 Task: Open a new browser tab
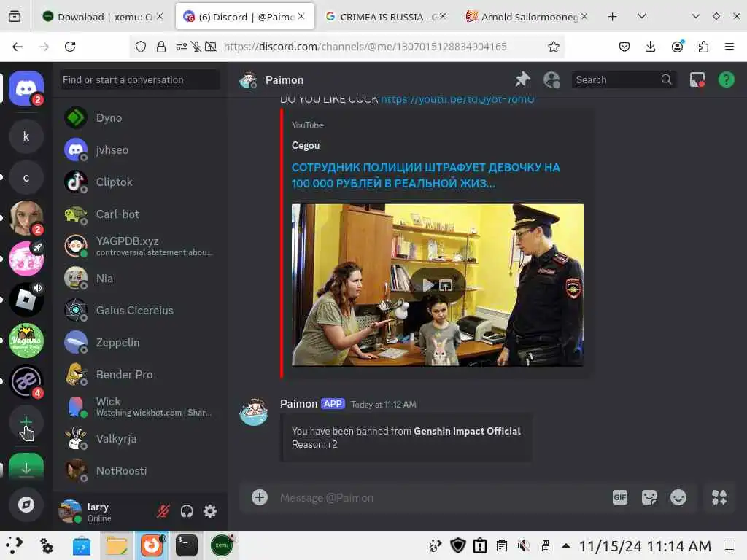613,17
